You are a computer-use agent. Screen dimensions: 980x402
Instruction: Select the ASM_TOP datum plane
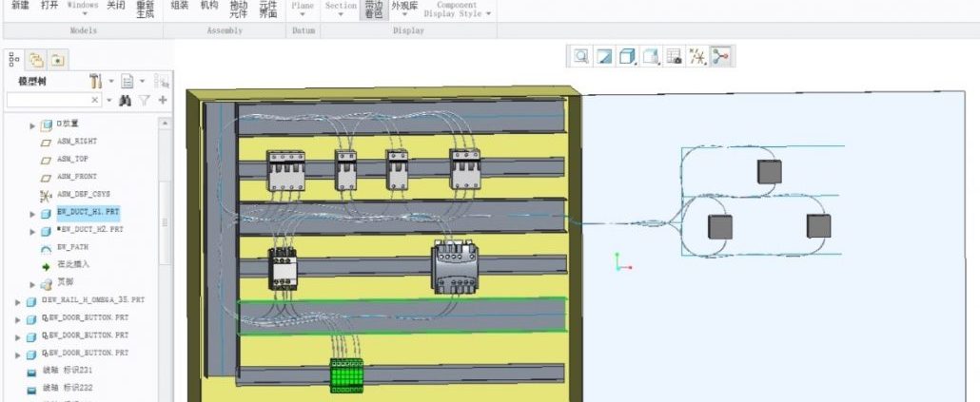pyautogui.click(x=72, y=159)
